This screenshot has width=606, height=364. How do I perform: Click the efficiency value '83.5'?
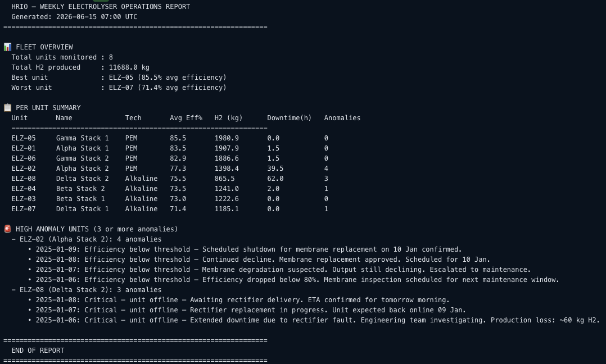click(178, 148)
